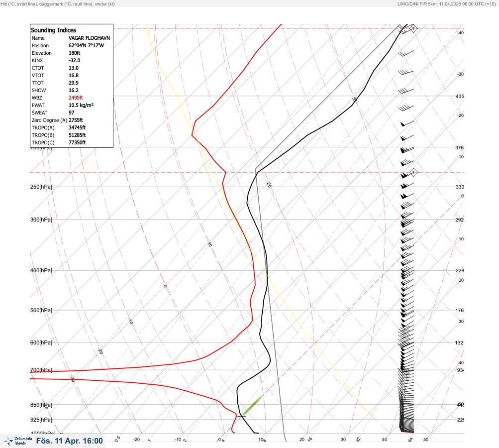Click the SWEAT value '97'
Viewport: 499px width, 448px height.
pos(71,112)
